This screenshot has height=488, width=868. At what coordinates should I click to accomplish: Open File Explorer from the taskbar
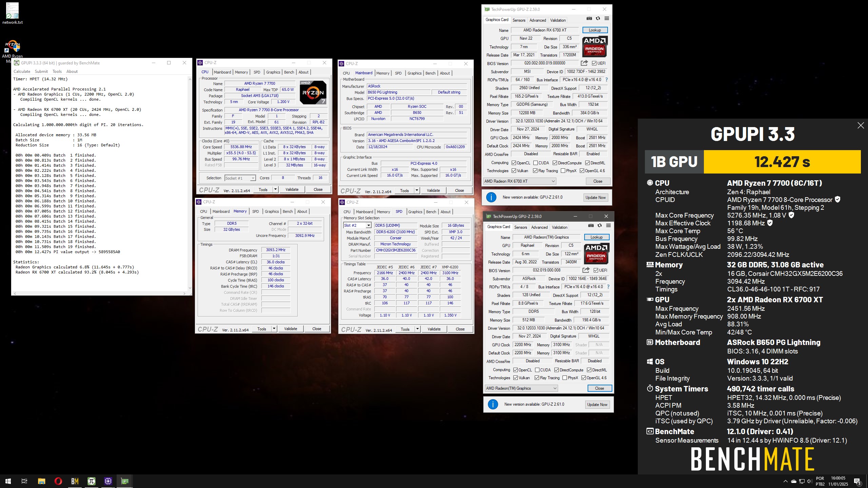[41, 481]
